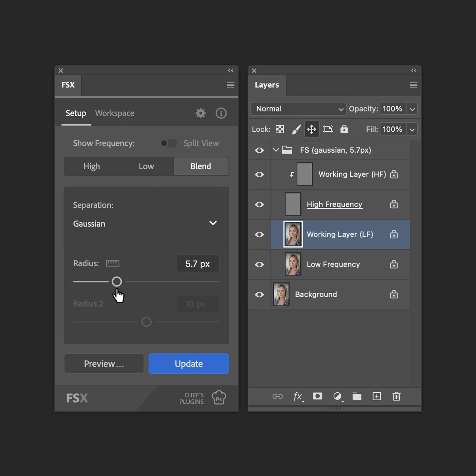
Task: Create a new group folder icon
Action: [x=357, y=396]
